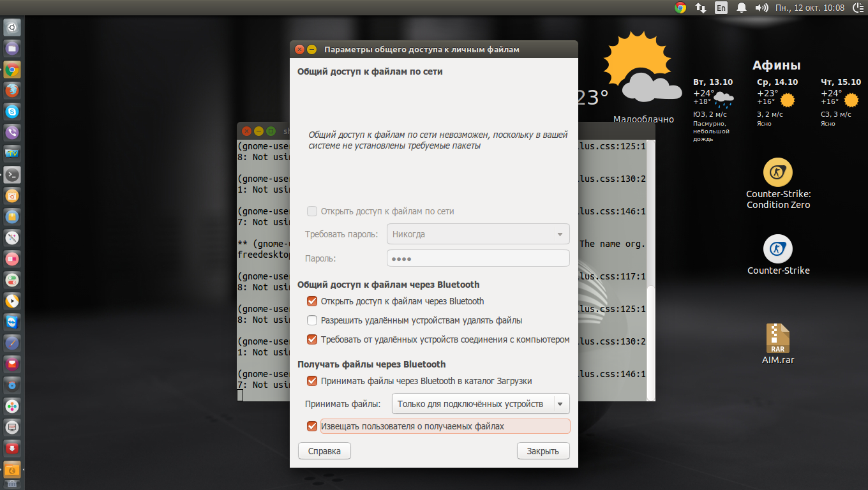
Task: Open the Counter-Strike: Condition Zero desktop shortcut
Action: click(778, 173)
